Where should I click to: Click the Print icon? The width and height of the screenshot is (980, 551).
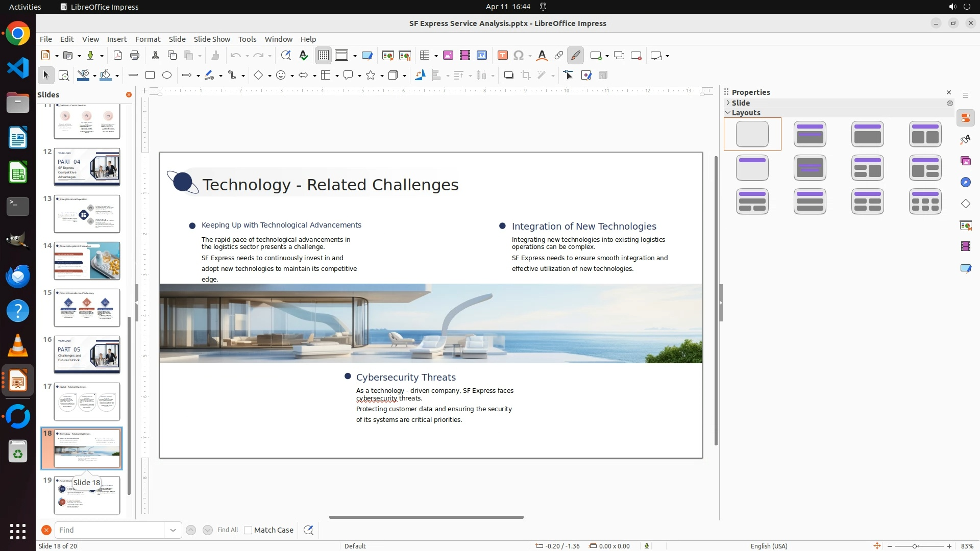135,56
